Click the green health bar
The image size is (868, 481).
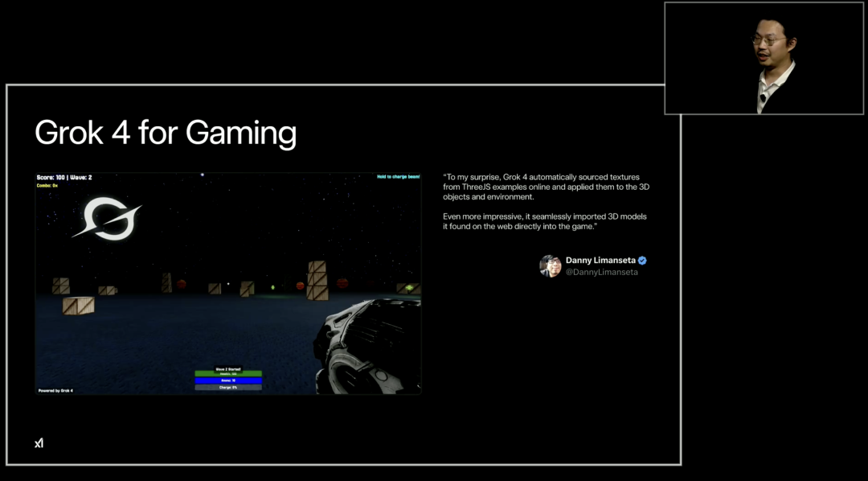click(x=228, y=374)
